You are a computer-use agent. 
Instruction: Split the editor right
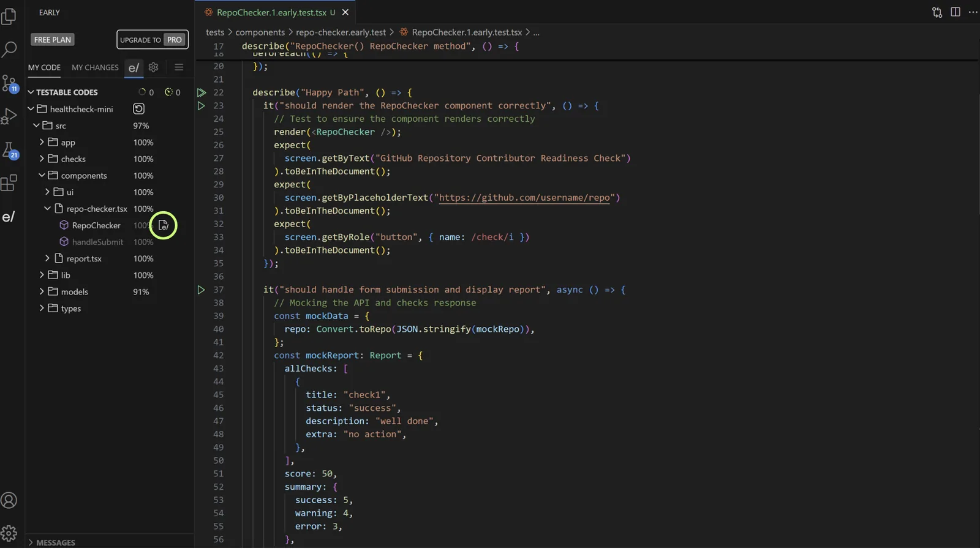(x=956, y=12)
